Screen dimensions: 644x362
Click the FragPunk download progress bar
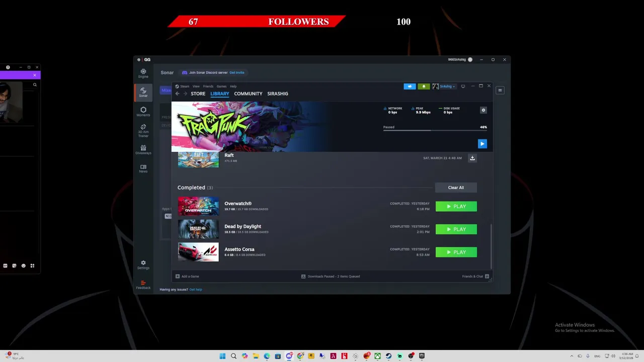point(435,131)
